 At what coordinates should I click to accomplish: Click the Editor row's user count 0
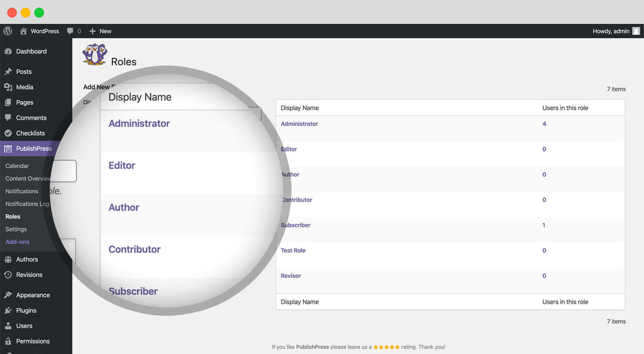[544, 149]
